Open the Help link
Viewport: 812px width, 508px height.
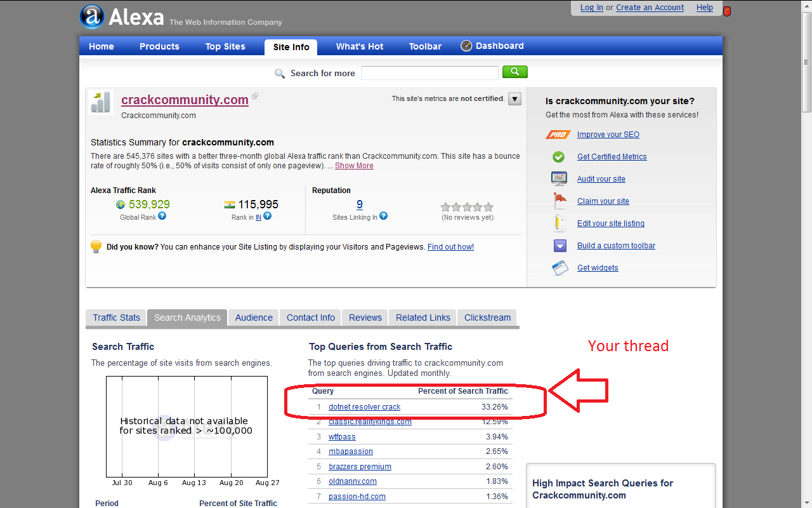705,8
